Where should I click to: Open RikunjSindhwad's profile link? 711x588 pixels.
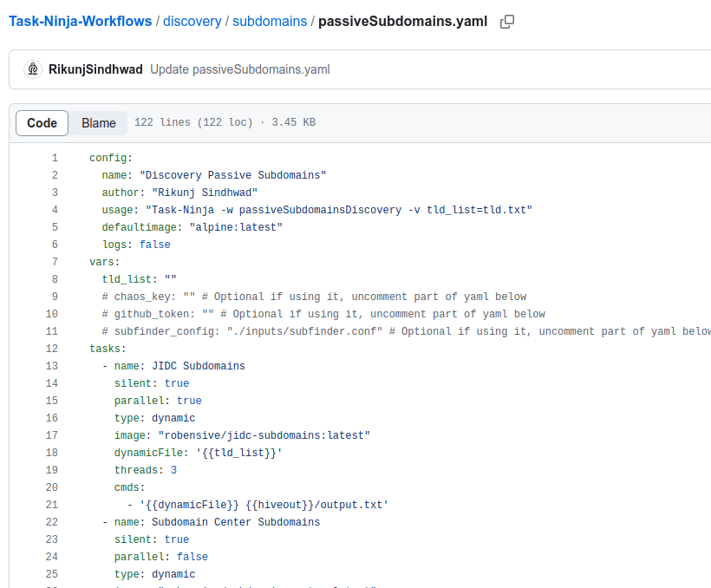(95, 69)
